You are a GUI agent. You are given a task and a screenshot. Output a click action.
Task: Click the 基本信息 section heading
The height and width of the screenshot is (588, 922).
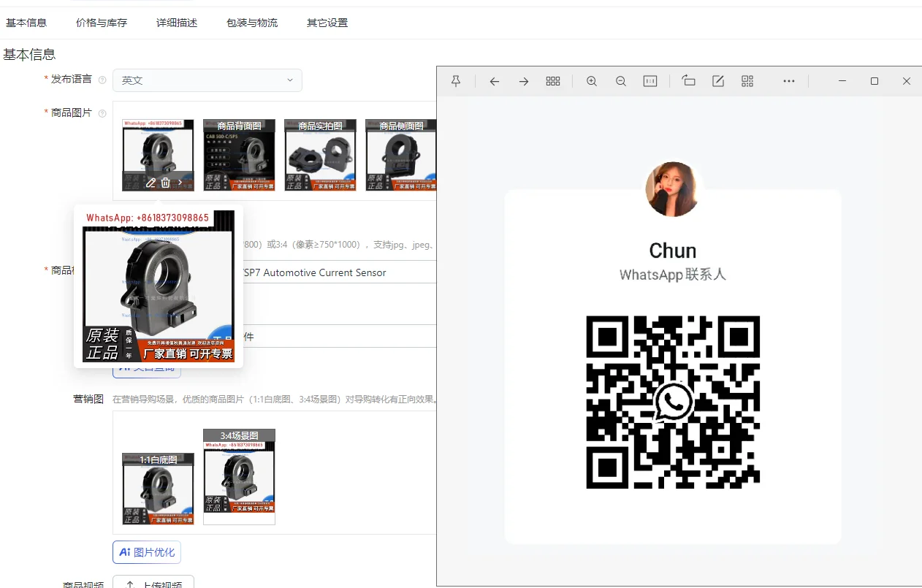[29, 54]
